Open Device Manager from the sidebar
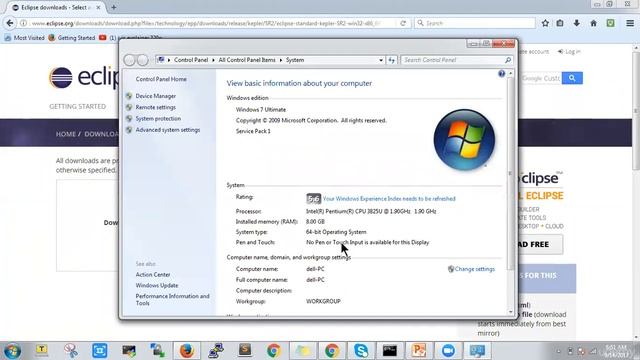This screenshot has height=360, width=640. [x=156, y=96]
